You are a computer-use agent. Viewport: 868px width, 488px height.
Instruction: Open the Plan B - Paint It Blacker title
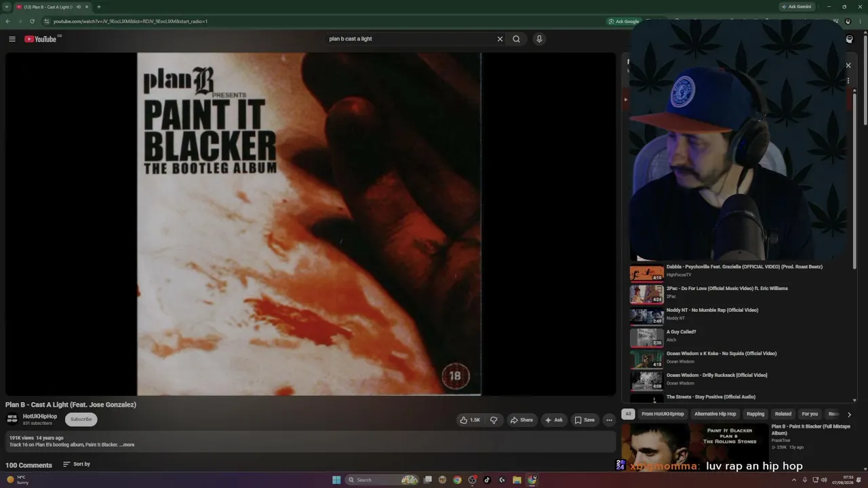810,430
